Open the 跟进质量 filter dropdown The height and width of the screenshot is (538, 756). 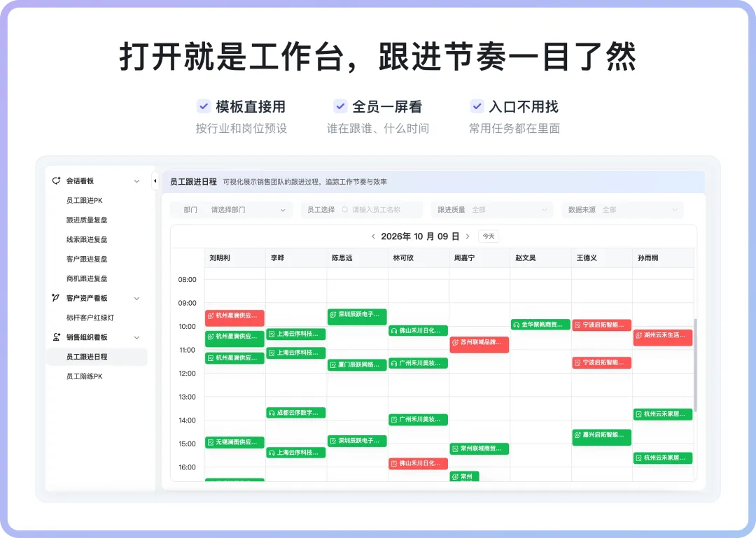click(x=492, y=210)
